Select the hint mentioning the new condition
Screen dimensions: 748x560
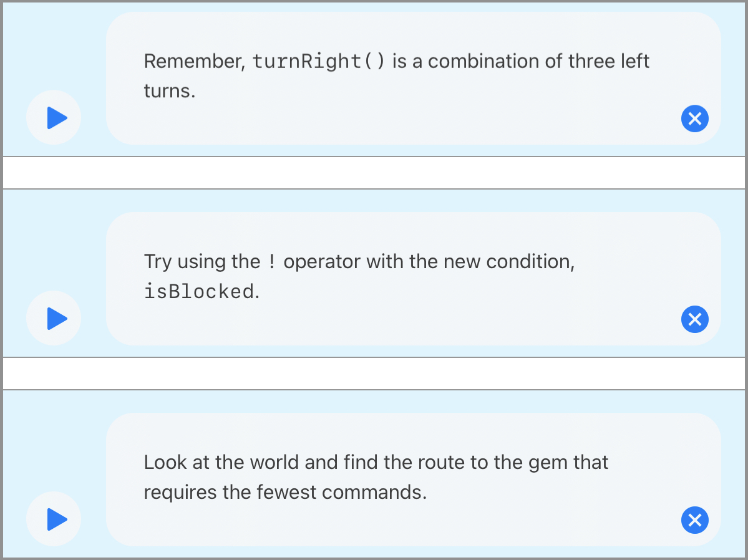pos(359,276)
